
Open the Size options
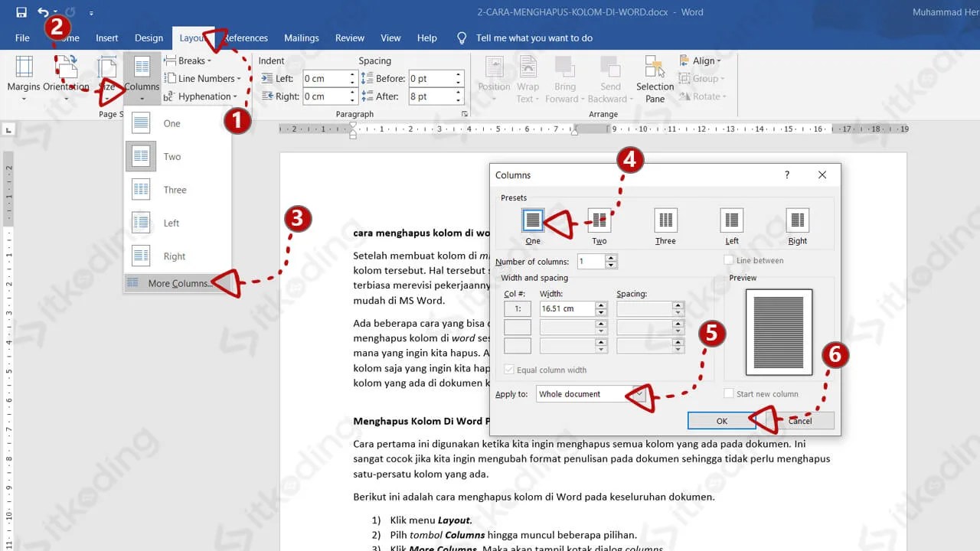[107, 77]
